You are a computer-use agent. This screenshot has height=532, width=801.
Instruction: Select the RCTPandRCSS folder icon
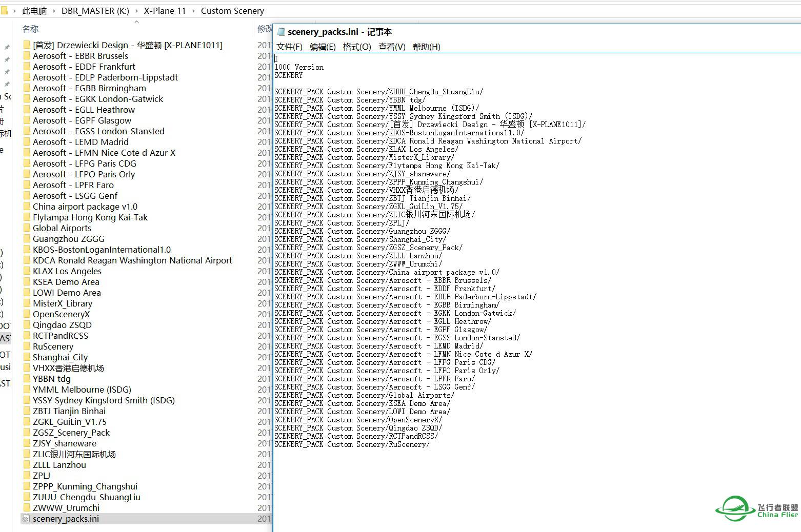point(27,336)
